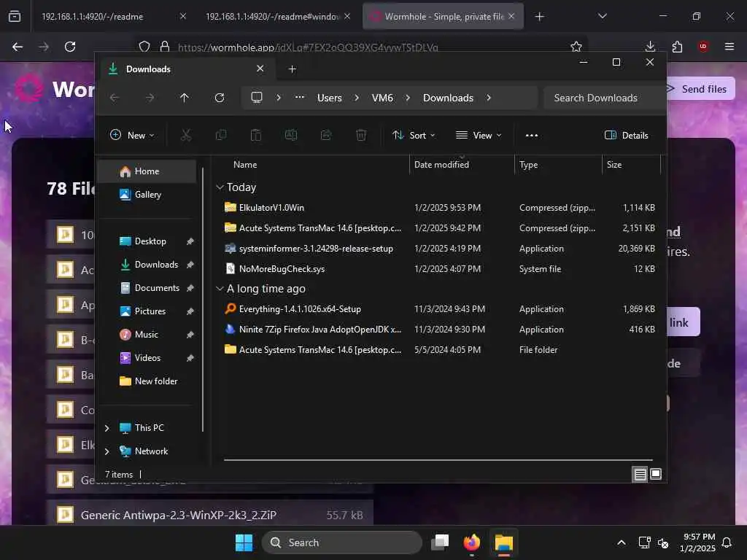Sort by the Size column header
The width and height of the screenshot is (747, 560).
[614, 164]
